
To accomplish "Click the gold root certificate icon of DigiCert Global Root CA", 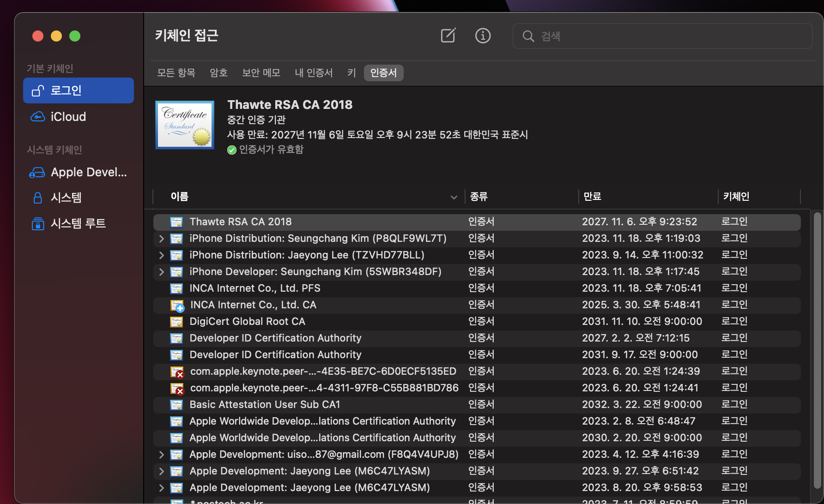I will pyautogui.click(x=176, y=322).
